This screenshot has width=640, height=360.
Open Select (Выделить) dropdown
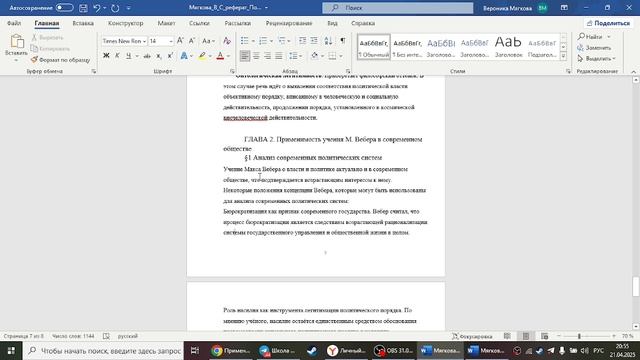click(596, 59)
